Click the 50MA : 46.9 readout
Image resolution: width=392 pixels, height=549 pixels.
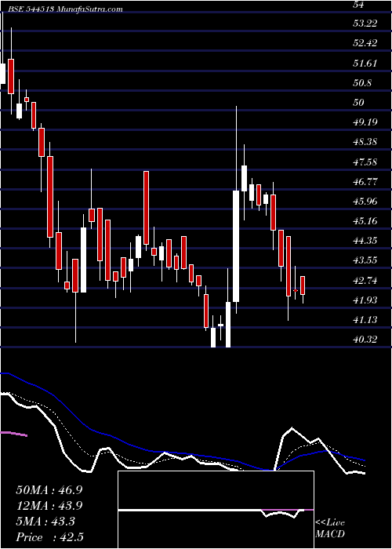[x=49, y=490]
